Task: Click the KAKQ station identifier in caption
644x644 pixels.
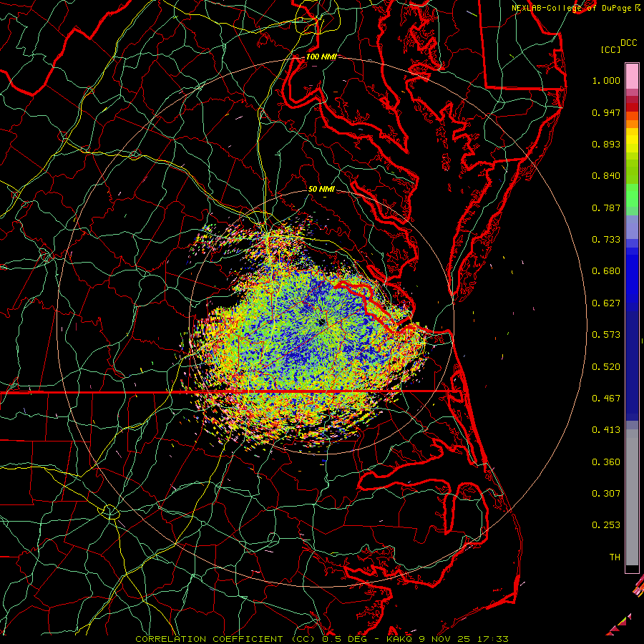Action: [x=399, y=639]
